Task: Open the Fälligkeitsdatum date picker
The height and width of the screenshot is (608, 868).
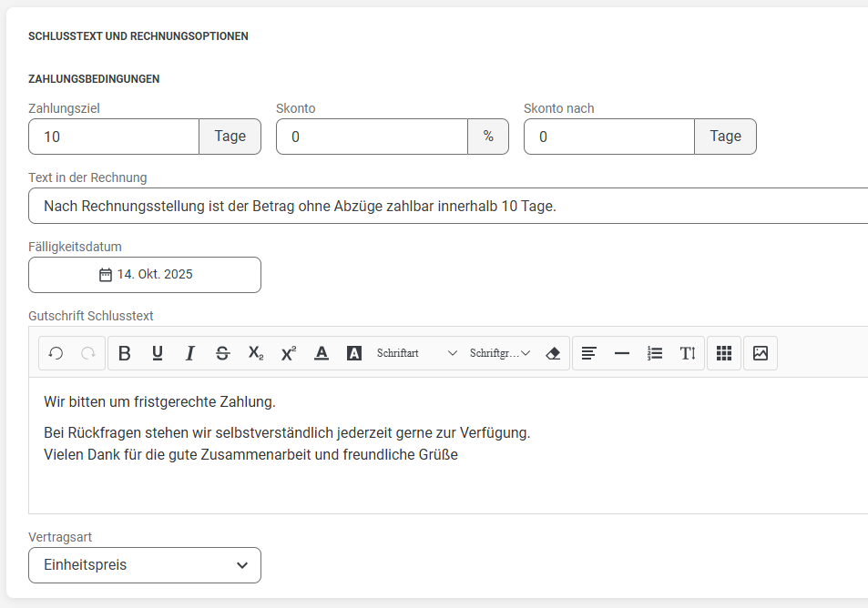Action: [x=145, y=274]
